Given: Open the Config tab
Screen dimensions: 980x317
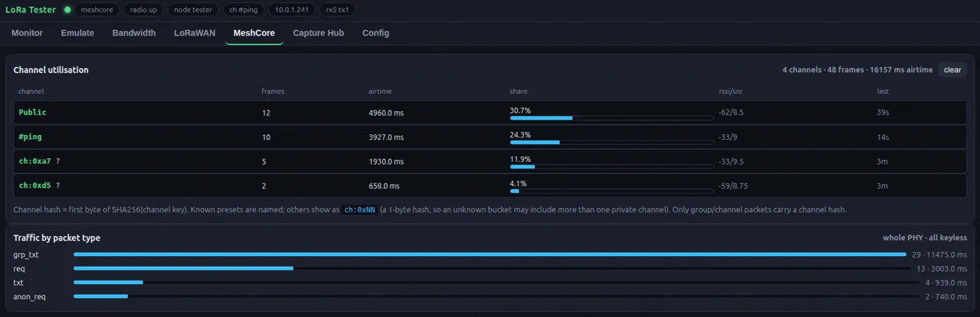Looking at the screenshot, I should [x=376, y=33].
